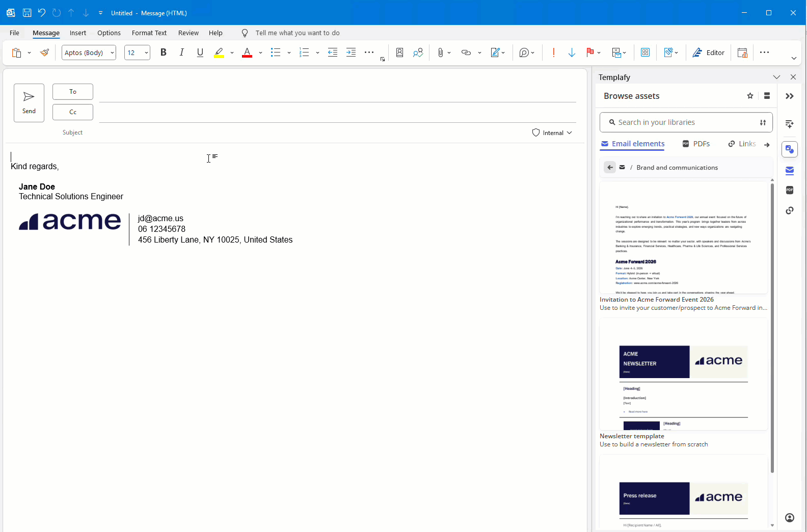The width and height of the screenshot is (807, 532).
Task: Show favorite assets star icon
Action: [750, 96]
